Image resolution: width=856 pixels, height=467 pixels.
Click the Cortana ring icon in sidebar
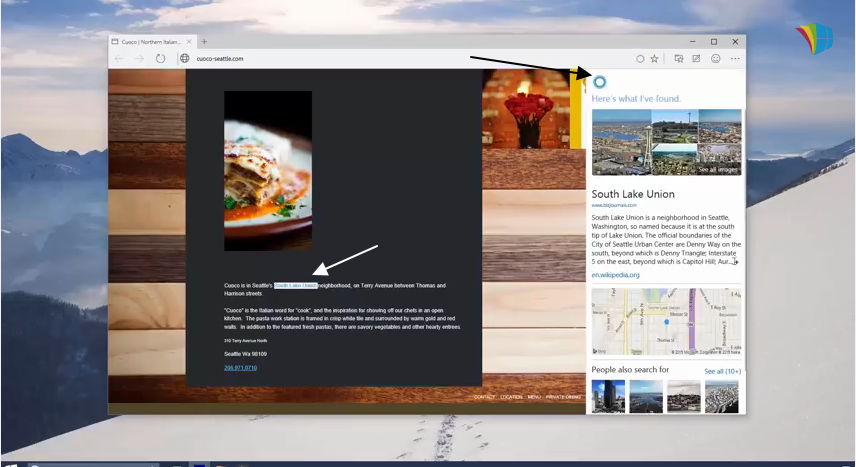tap(599, 82)
